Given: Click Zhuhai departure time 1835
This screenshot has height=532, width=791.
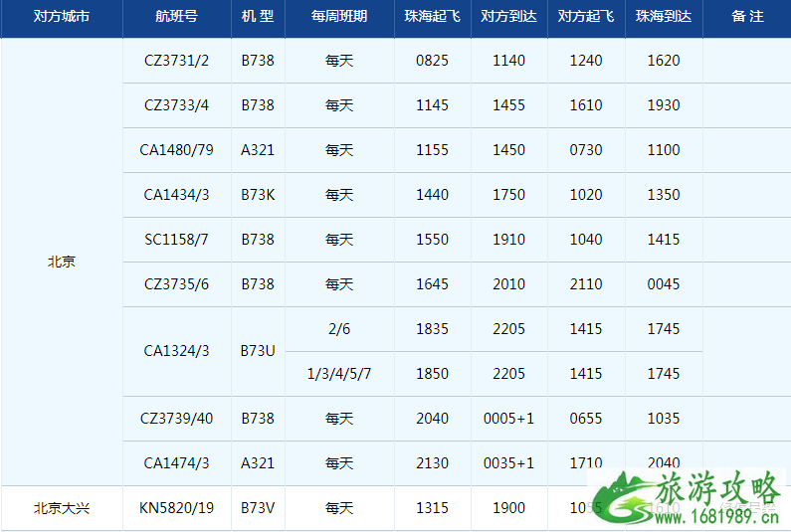Looking at the screenshot, I should coord(433,329).
